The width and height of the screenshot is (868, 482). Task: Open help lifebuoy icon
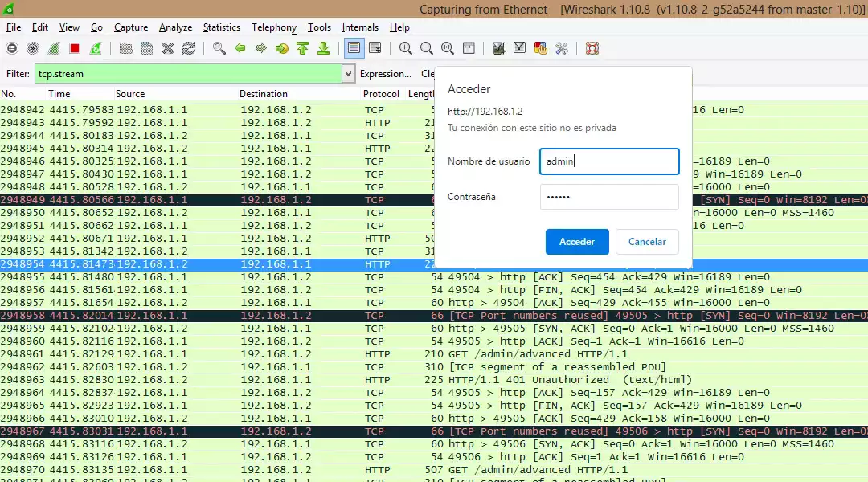[592, 49]
